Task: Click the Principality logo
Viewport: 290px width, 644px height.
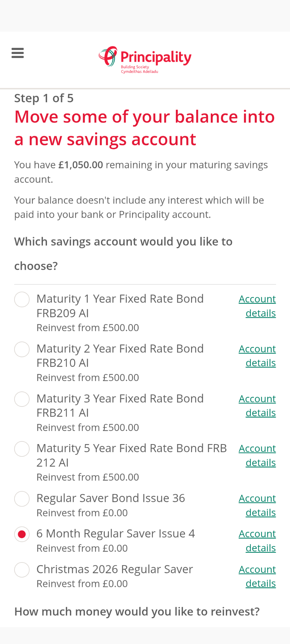Action: click(x=145, y=60)
